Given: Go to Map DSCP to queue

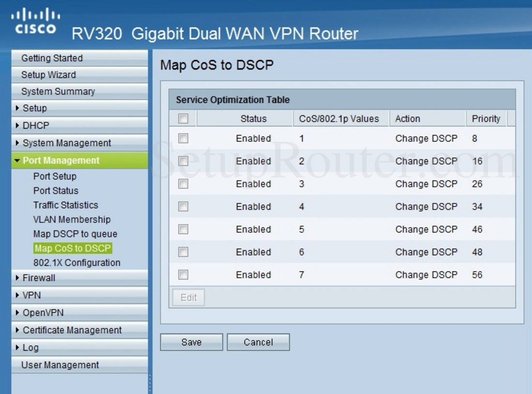Looking at the screenshot, I should 75,234.
